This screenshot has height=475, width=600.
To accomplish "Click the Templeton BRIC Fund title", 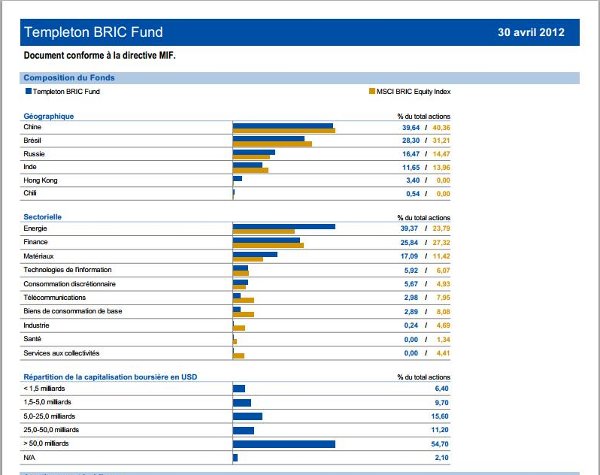I will (x=93, y=32).
